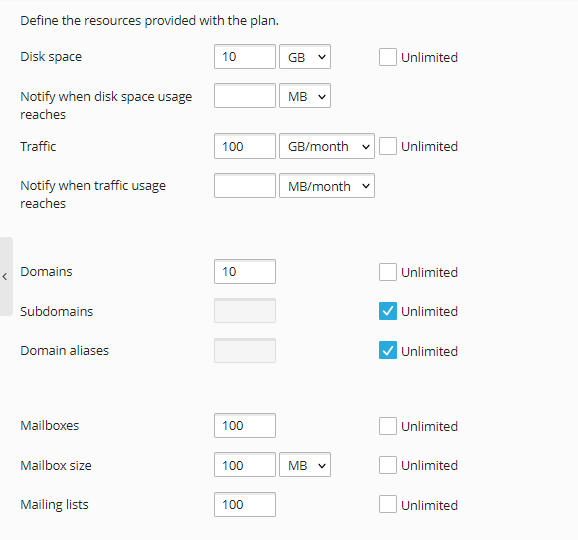Focus the Disk space value field
578x540 pixels.
pos(245,57)
